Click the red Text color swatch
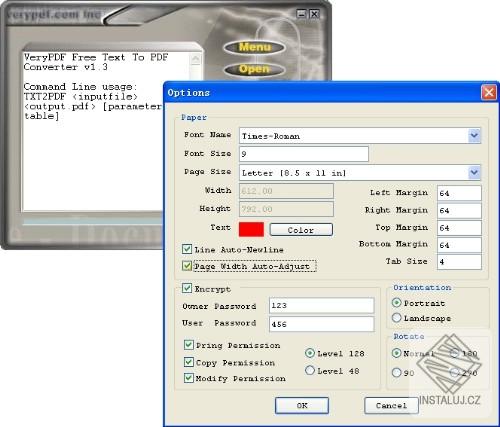 (251, 230)
